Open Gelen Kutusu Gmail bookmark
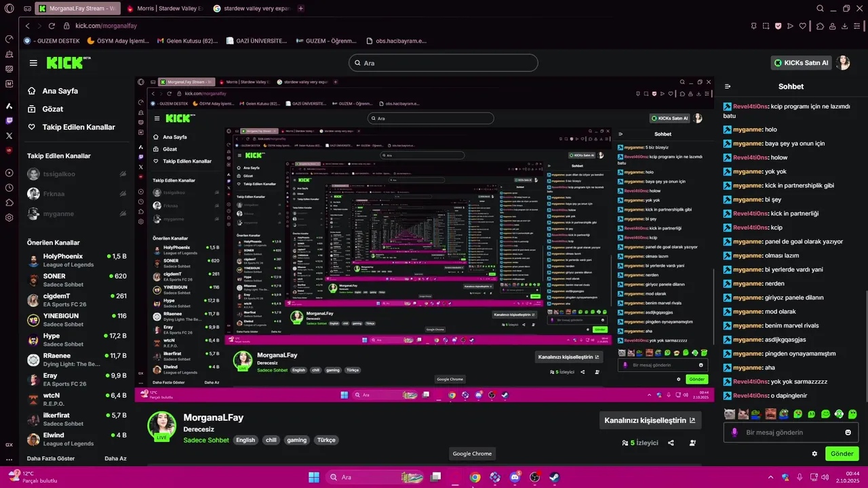This screenshot has width=868, height=488. pos(188,41)
